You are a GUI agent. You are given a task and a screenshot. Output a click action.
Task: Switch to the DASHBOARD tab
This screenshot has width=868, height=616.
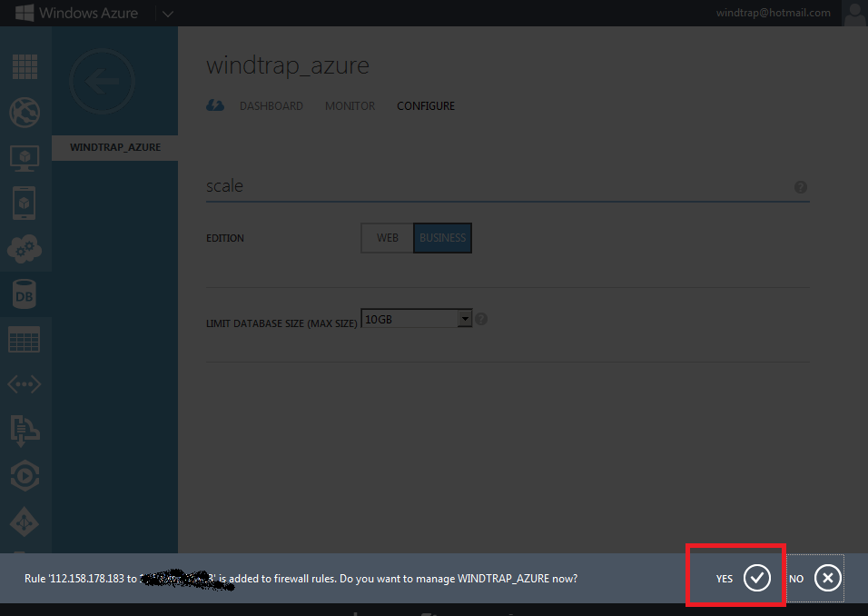point(271,105)
